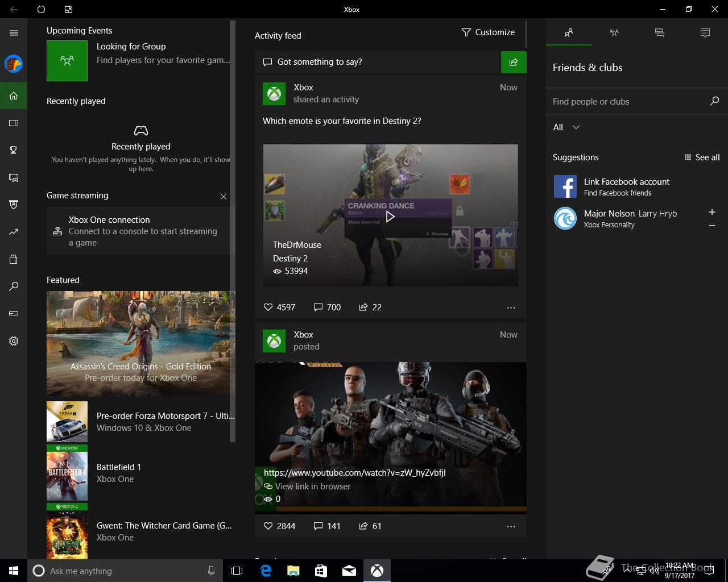Switch to Activity alerts tab icon
Viewport: 728px width, 582px height.
tap(705, 33)
